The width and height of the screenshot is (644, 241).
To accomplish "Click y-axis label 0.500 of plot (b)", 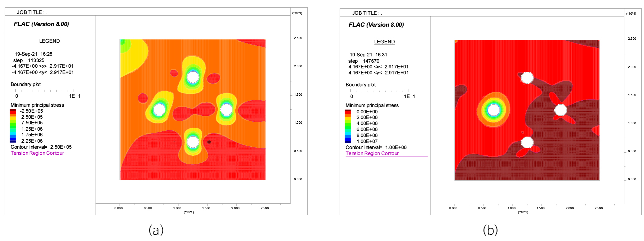I will (x=632, y=151).
